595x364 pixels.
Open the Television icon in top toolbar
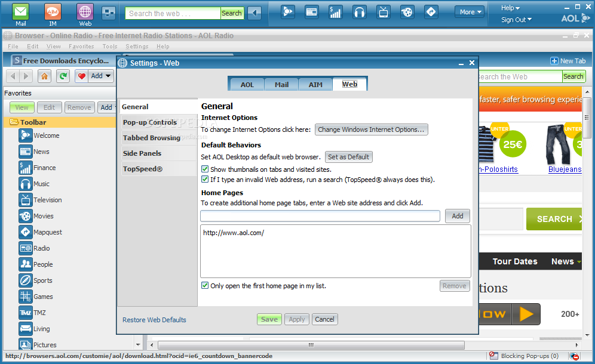click(384, 12)
